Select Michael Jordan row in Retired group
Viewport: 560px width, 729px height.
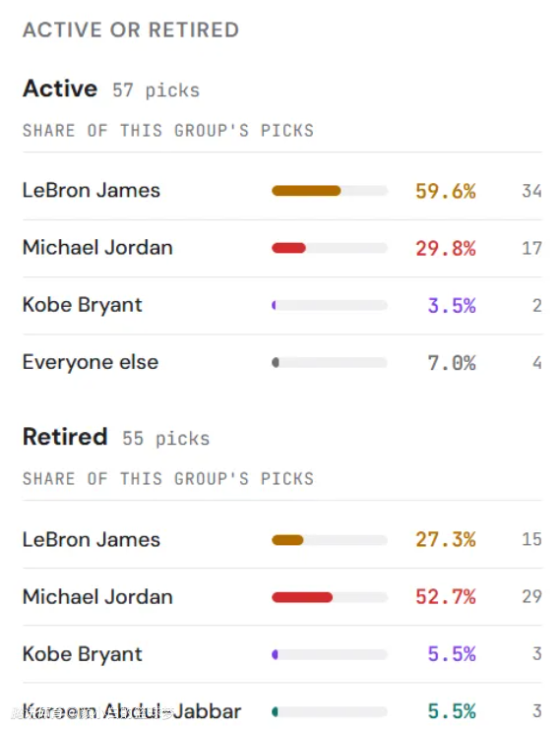point(282,596)
